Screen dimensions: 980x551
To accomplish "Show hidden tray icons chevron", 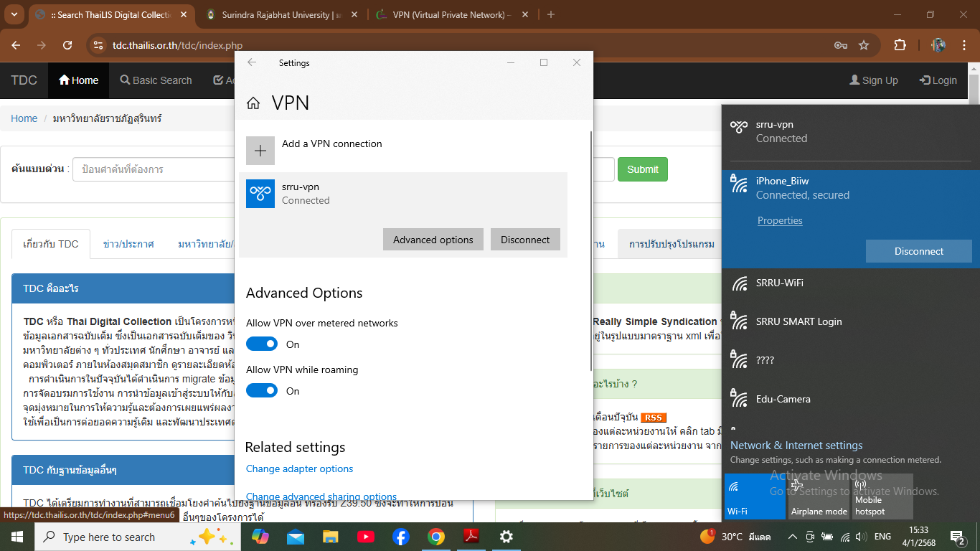I will point(792,537).
